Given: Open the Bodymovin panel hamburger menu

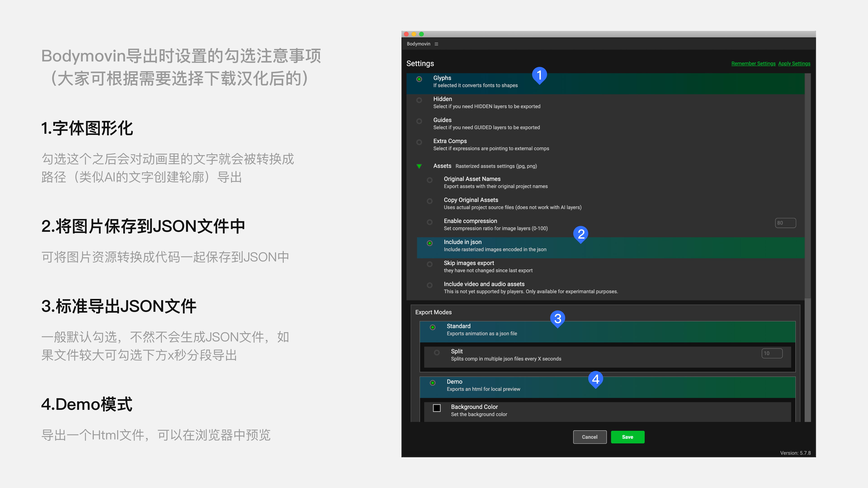Looking at the screenshot, I should [436, 44].
